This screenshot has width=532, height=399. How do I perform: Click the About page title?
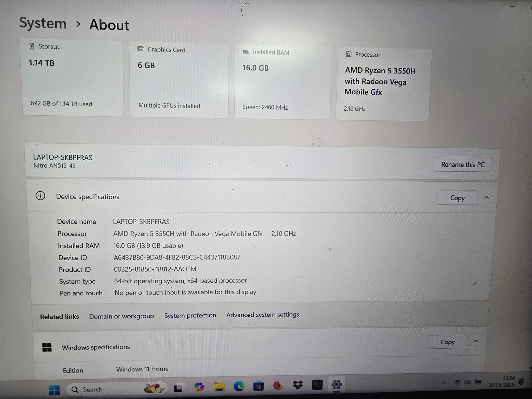109,25
